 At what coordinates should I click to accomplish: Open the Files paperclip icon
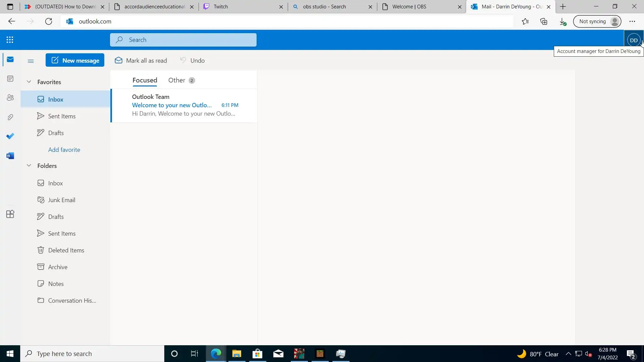10,117
